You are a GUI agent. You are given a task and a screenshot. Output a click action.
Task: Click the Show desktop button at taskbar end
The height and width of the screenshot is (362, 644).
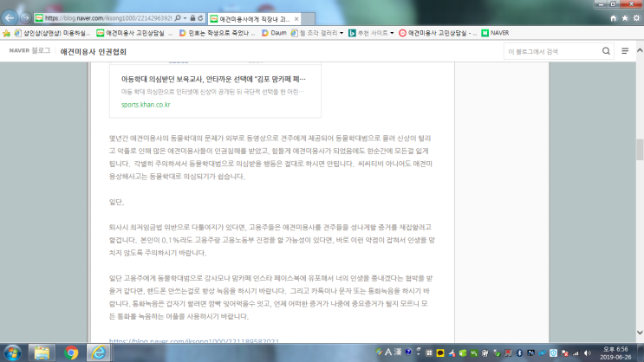(x=641, y=353)
